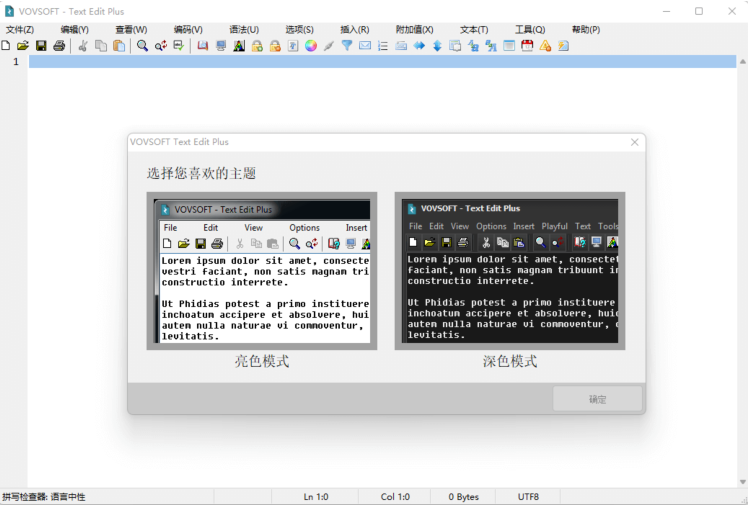
Task: Click the Ln 1:0 status indicator
Action: coord(316,497)
